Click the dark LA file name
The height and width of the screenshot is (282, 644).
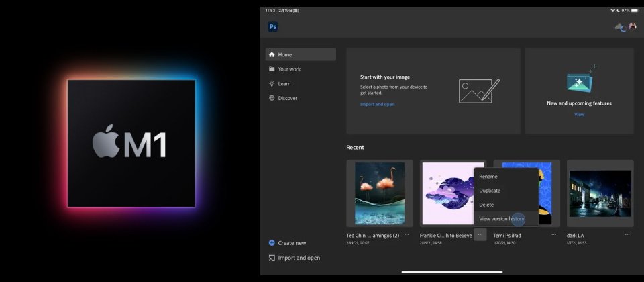(575, 236)
